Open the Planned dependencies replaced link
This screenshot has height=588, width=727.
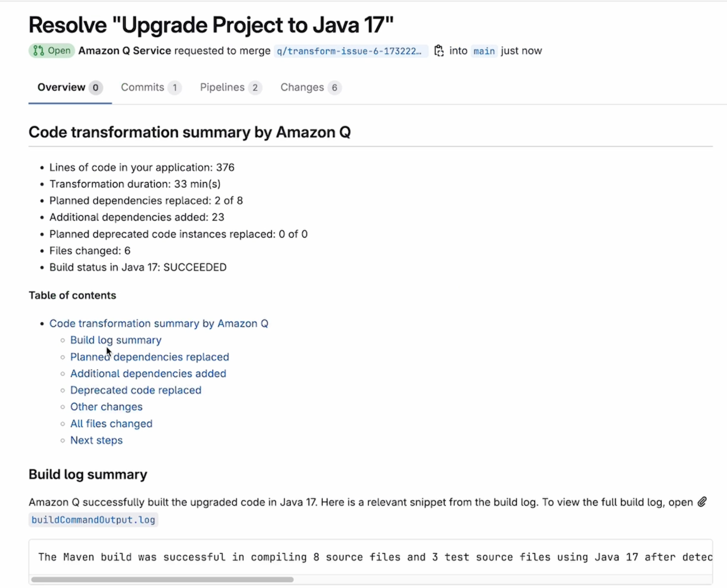coord(149,357)
